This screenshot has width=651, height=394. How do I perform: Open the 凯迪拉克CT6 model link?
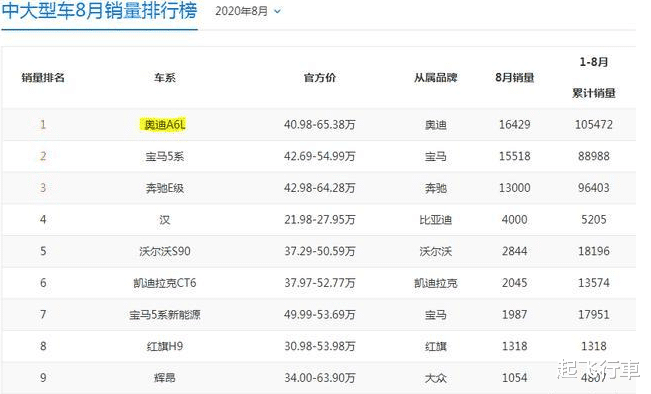[165, 283]
